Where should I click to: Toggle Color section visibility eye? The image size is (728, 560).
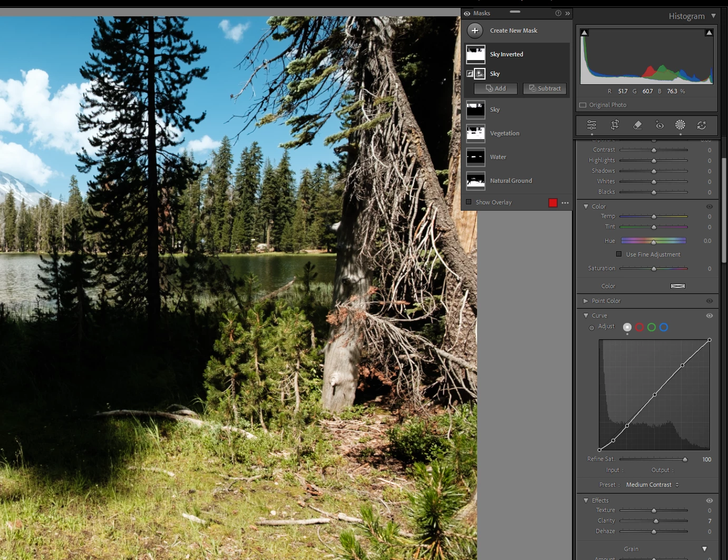pos(710,207)
